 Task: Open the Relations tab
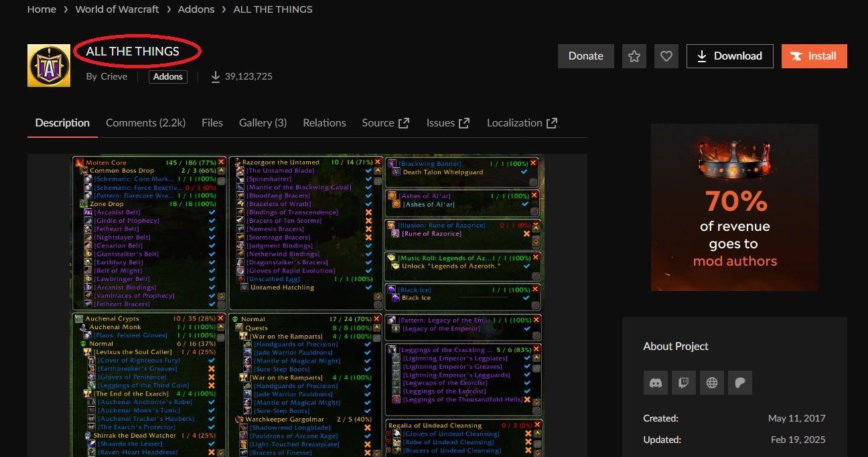(324, 123)
